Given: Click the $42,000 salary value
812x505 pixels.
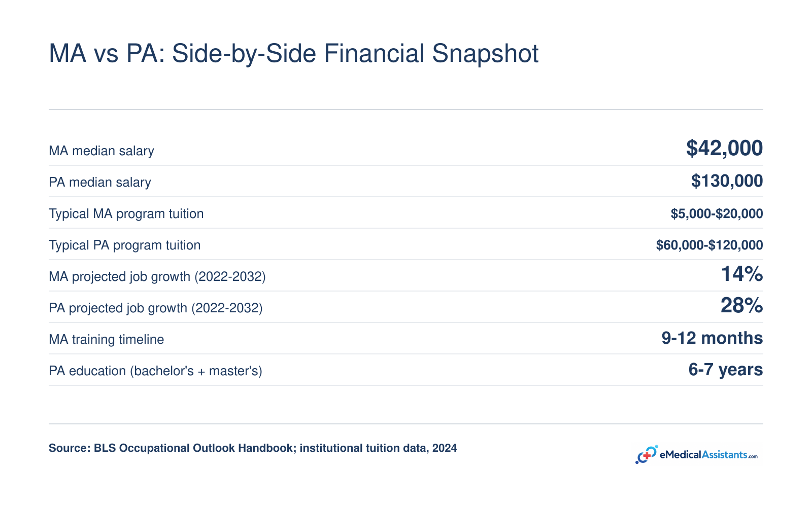Looking at the screenshot, I should (724, 148).
